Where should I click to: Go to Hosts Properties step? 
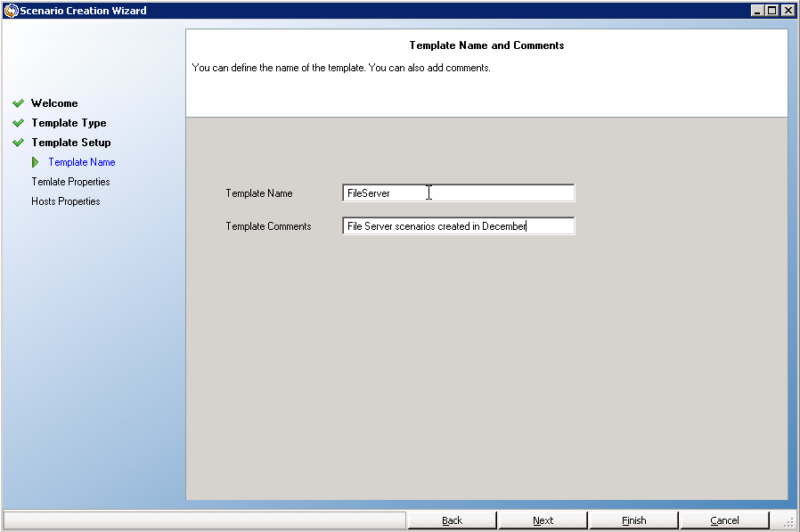click(x=65, y=201)
